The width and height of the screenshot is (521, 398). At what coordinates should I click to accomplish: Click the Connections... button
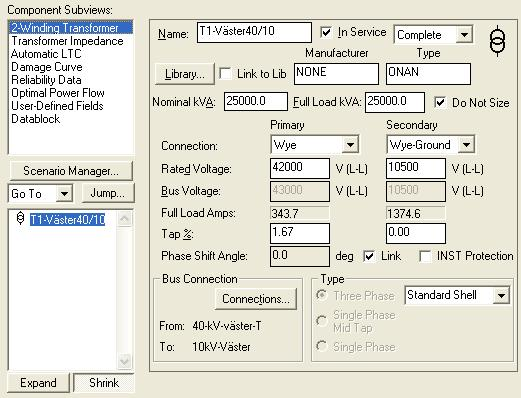pyautogui.click(x=256, y=299)
